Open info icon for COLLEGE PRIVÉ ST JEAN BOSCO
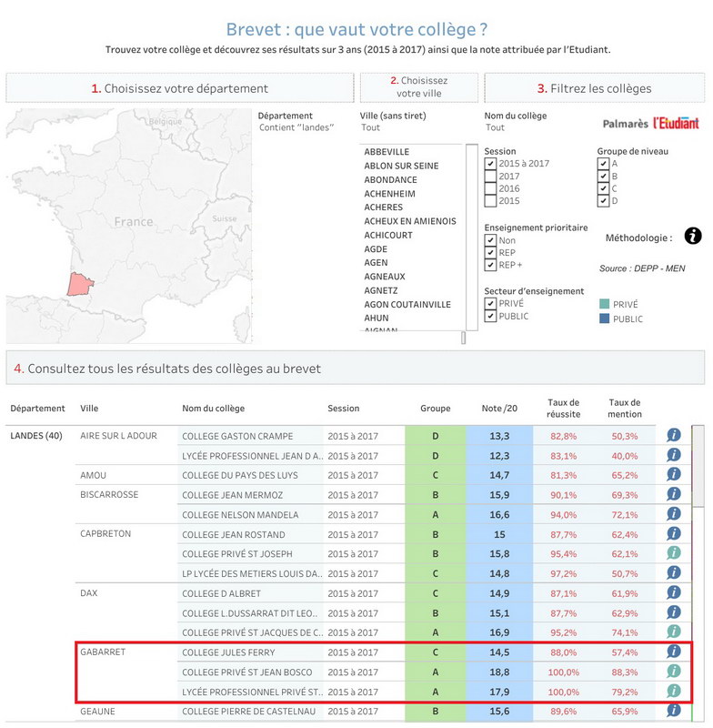This screenshot has width=713, height=728. [x=674, y=671]
